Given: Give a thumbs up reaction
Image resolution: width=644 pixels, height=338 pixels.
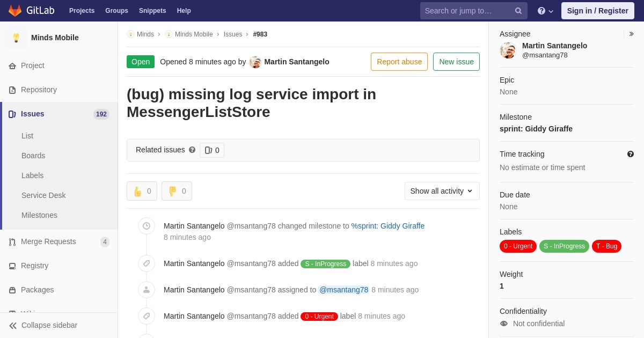Looking at the screenshot, I should coord(142,191).
